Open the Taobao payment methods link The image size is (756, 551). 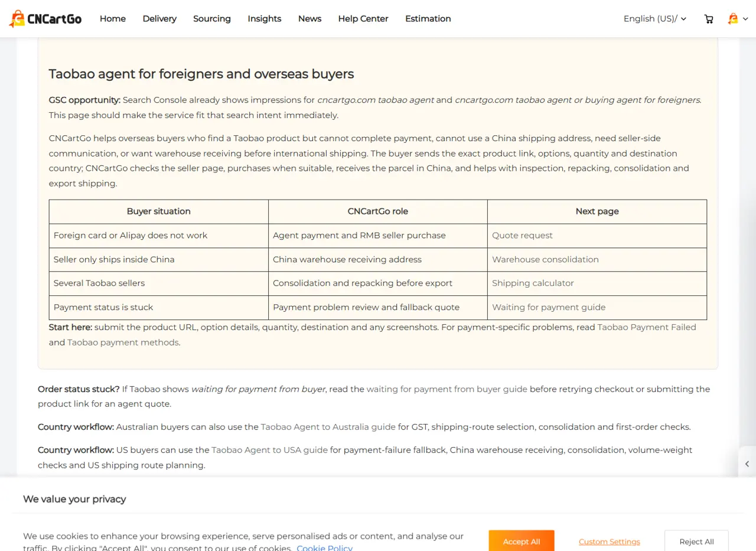tap(123, 343)
